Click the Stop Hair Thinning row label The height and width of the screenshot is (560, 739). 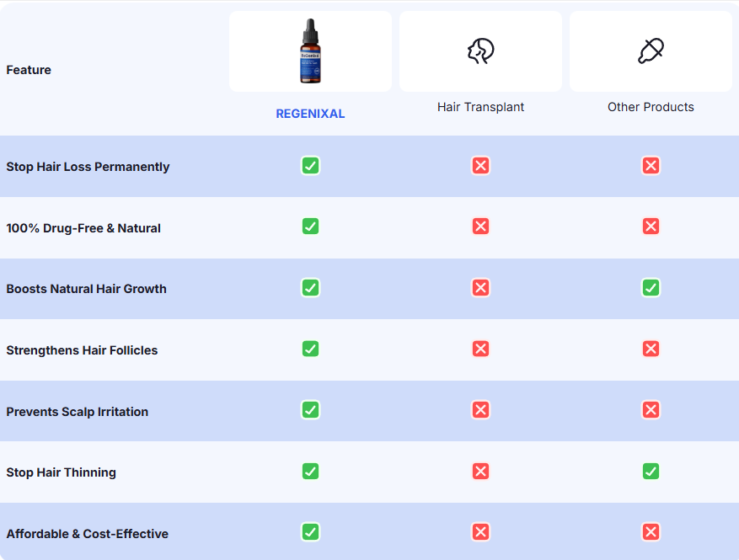coord(61,472)
